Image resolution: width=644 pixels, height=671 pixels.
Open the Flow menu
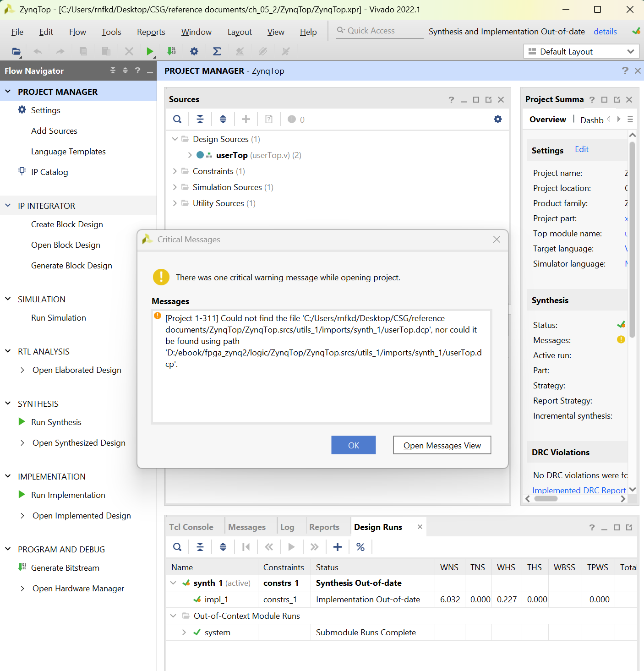[77, 32]
